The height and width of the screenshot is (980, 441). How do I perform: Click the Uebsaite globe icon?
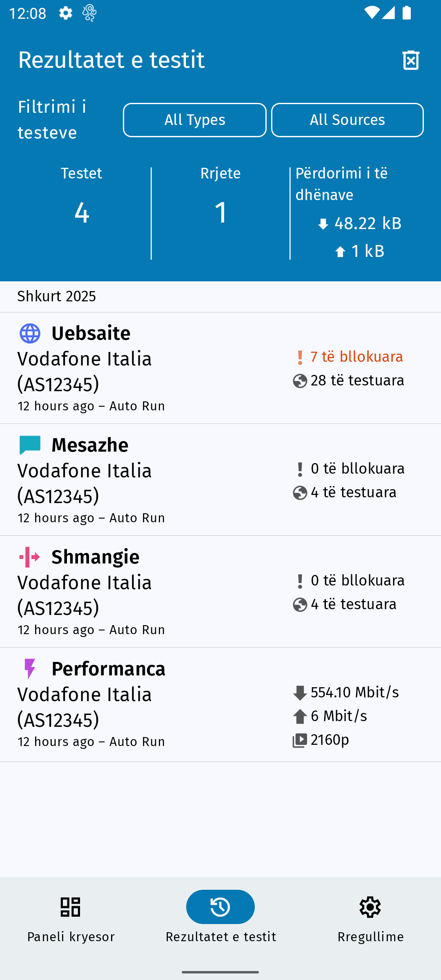[x=30, y=334]
